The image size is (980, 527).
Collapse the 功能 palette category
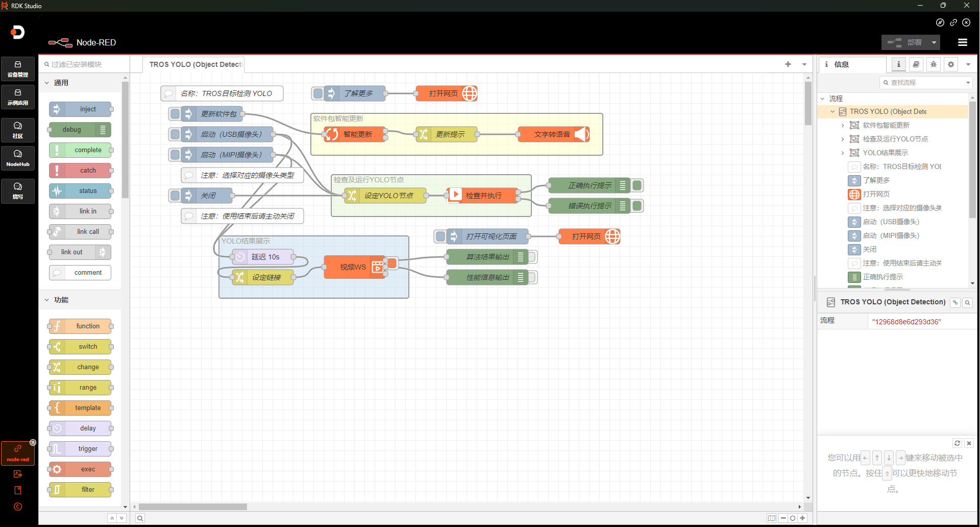coord(46,300)
